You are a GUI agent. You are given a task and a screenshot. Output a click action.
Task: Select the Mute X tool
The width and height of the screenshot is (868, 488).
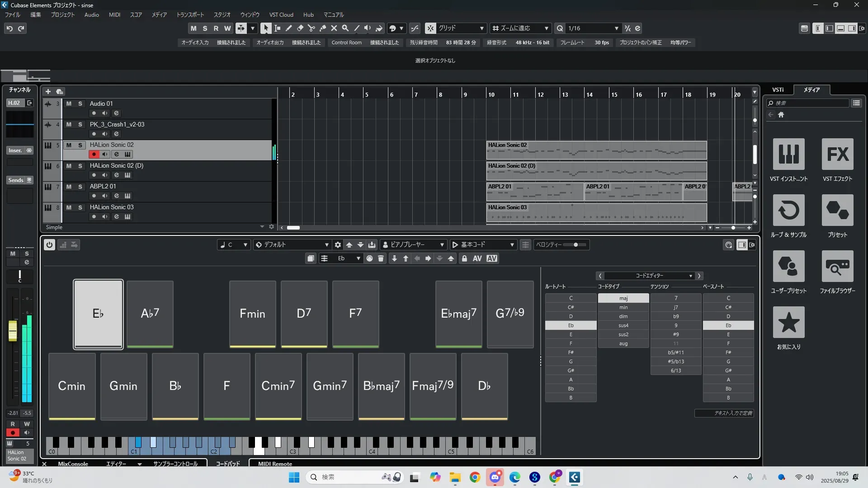pos(334,28)
